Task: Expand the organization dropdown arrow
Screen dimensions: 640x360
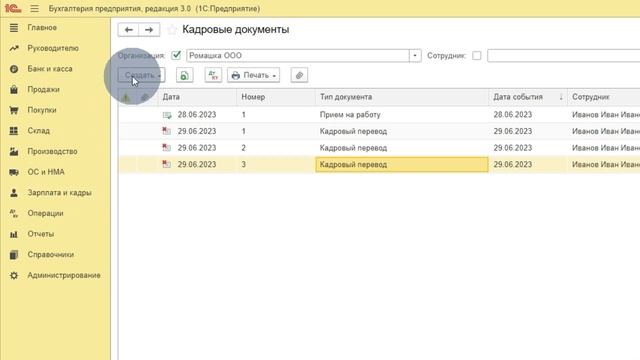Action: [x=415, y=56]
